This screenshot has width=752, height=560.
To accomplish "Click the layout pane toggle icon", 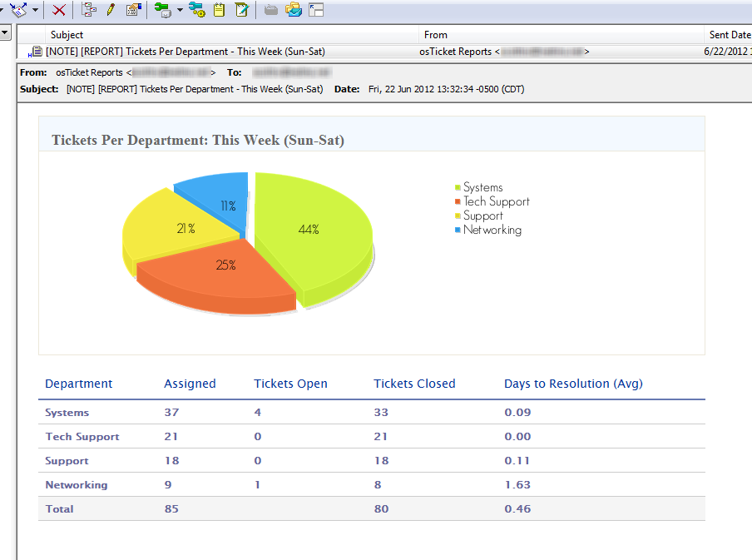I will click(x=316, y=10).
